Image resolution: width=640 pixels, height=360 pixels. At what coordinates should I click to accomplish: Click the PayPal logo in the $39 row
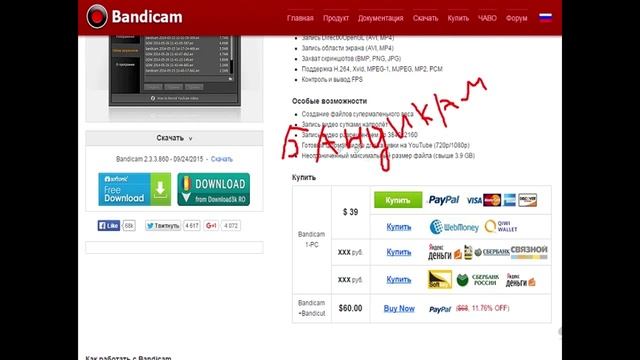443,200
